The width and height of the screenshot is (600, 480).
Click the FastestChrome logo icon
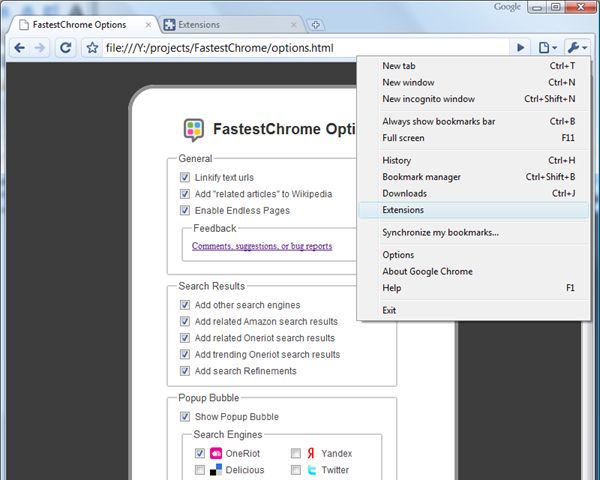pos(194,129)
